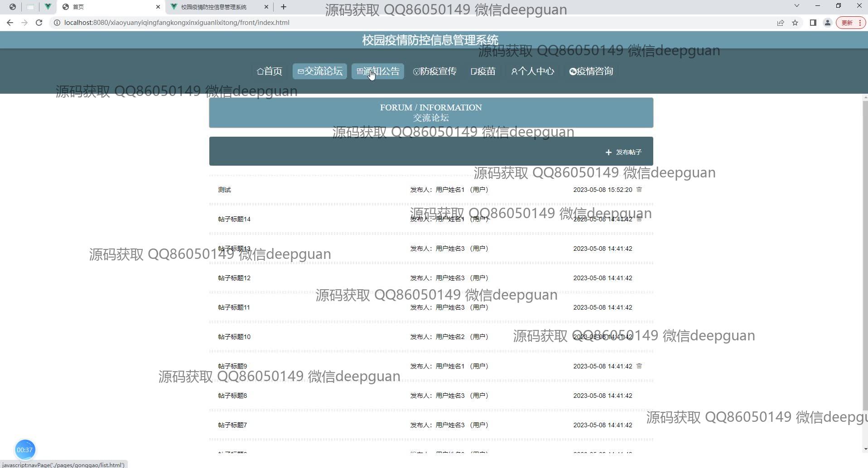Viewport: 868px width, 468px height.
Task: Click the browser address bar URL
Action: click(177, 23)
